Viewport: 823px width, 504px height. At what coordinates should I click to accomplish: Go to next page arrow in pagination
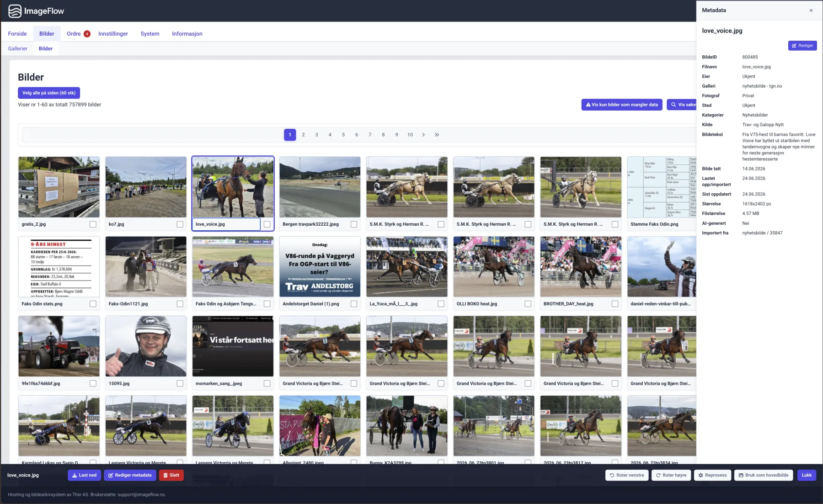point(423,135)
